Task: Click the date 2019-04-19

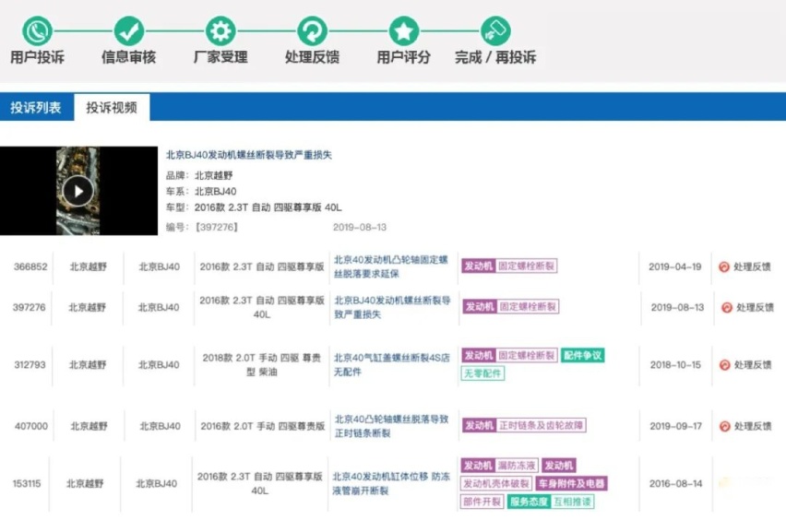Action: [x=674, y=267]
